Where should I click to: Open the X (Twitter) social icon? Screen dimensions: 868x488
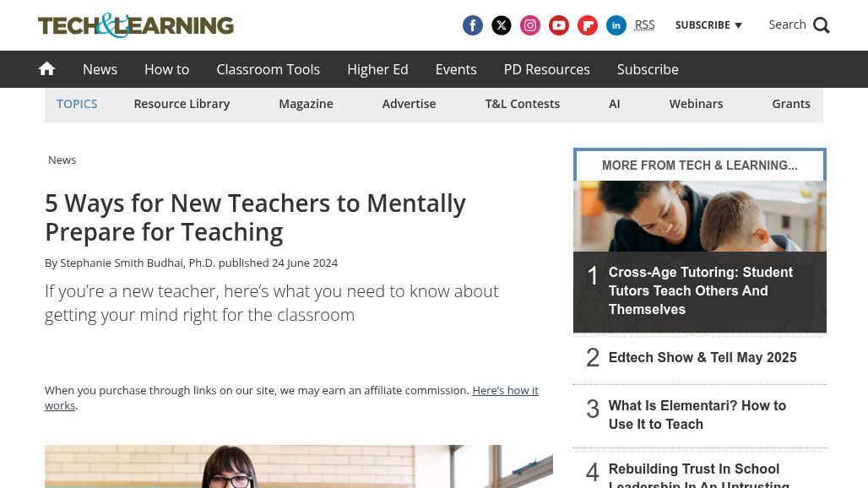tap(501, 25)
